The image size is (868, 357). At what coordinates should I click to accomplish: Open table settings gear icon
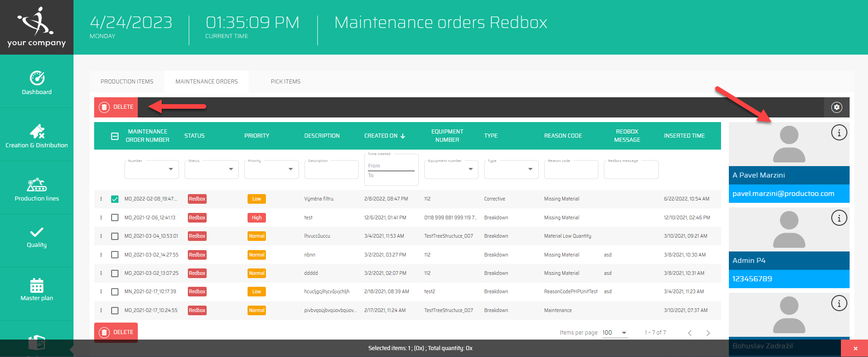point(837,107)
